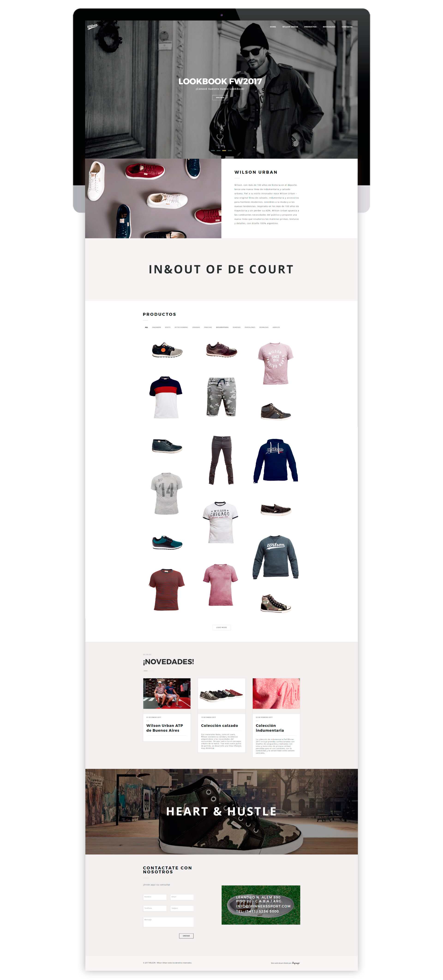The width and height of the screenshot is (443, 980).
Task: View the number 14 grey t-shirt product
Action: click(x=167, y=493)
